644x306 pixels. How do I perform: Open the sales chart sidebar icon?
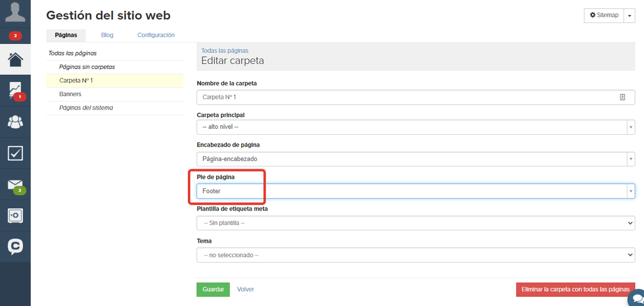15,90
